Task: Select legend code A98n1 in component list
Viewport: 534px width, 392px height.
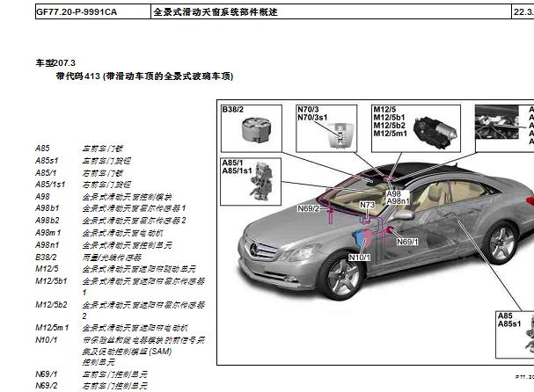Action: pos(47,245)
